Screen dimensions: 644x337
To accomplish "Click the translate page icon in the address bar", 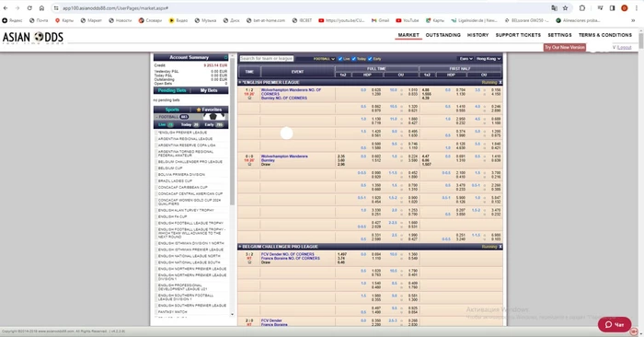I will [554, 7].
